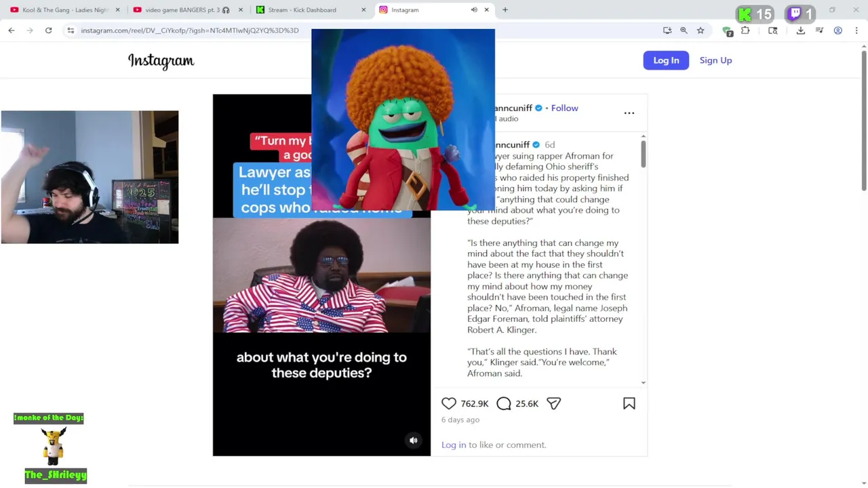This screenshot has height=488, width=868.
Task: Click the caption scrollbar up arrow
Action: coord(643,137)
